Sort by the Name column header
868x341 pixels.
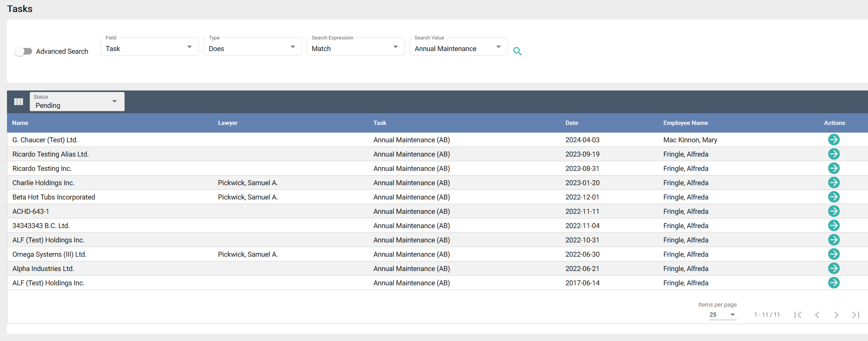(x=20, y=123)
